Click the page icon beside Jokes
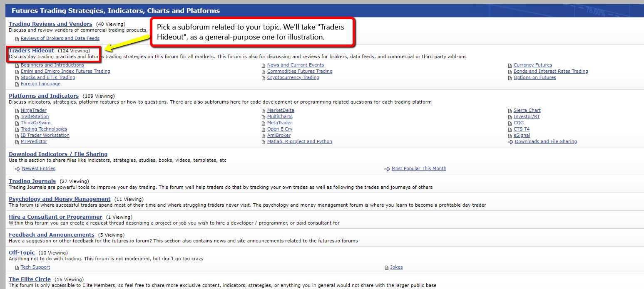The width and height of the screenshot is (644, 289). coord(387,267)
